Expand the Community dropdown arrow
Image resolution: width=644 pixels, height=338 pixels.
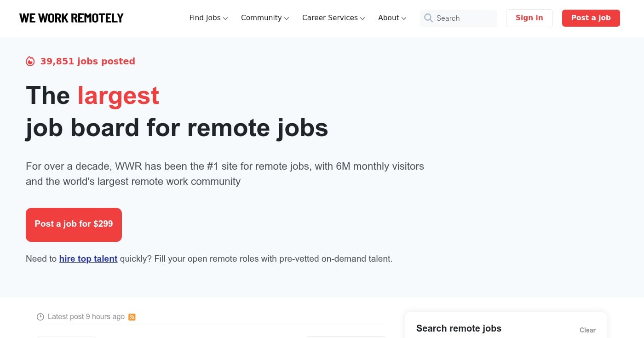click(286, 18)
